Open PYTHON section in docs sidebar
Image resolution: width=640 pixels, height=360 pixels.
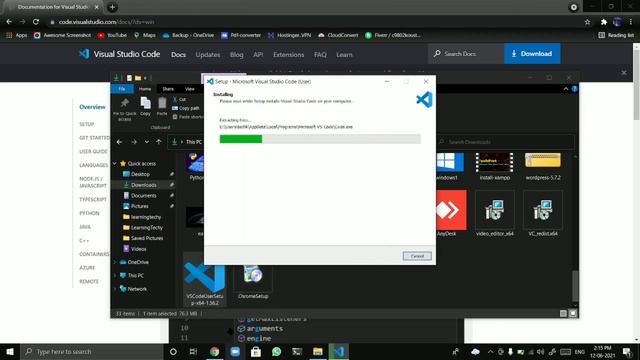[x=89, y=213]
